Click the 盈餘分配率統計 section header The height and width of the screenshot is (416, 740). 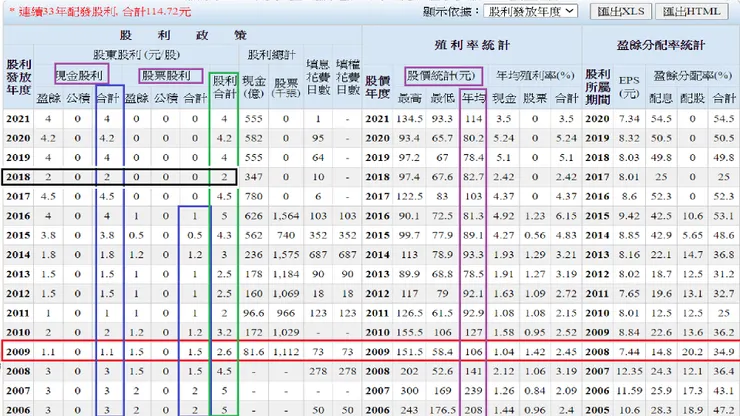(x=661, y=45)
